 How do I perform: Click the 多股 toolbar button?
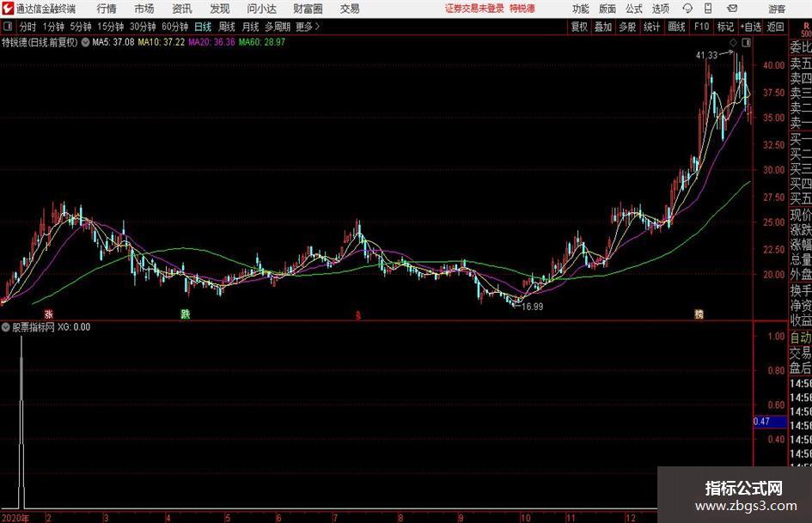(627, 27)
